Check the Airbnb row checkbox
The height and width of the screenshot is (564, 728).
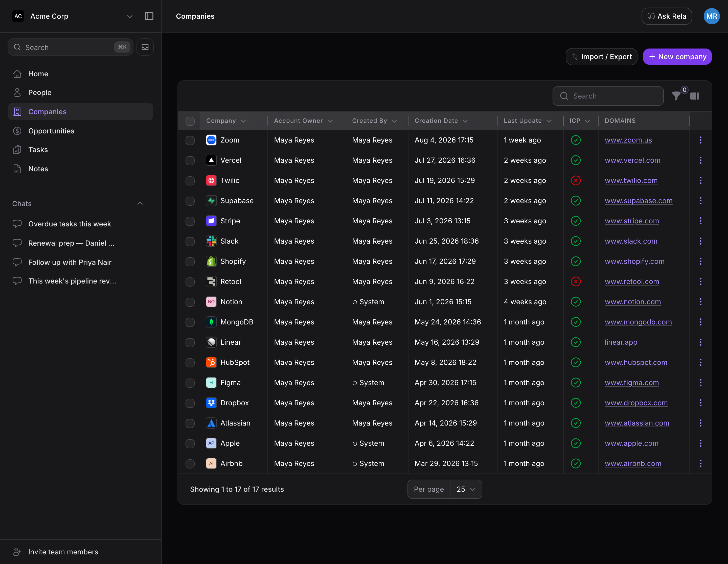tap(190, 464)
